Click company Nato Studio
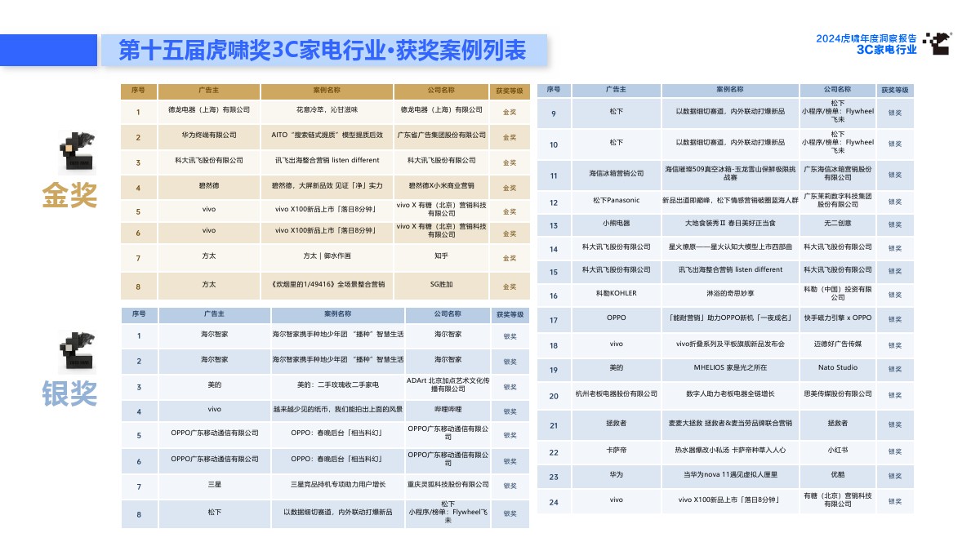Screen dimensions: 980x551 click(x=837, y=367)
